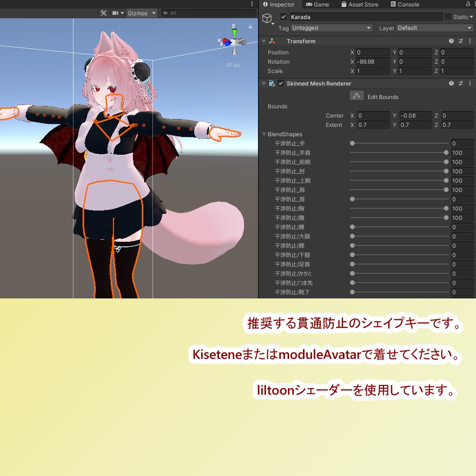
Task: Open the Scene view tools icon
Action: [x=103, y=13]
